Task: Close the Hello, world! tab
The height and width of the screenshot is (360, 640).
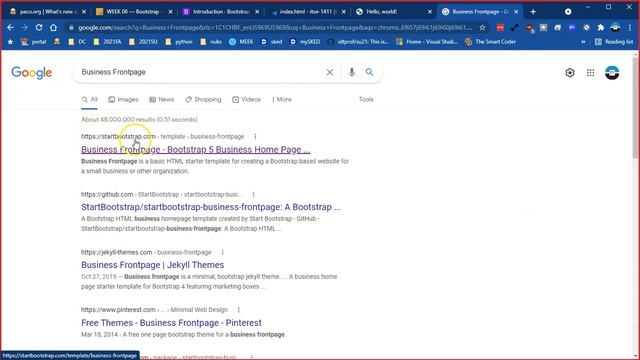Action: pos(430,12)
